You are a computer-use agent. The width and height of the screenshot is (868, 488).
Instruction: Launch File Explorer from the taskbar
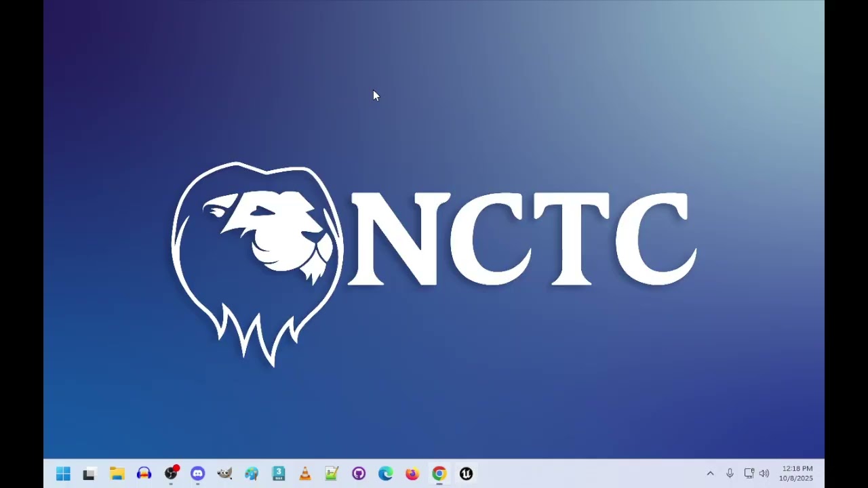coord(117,474)
